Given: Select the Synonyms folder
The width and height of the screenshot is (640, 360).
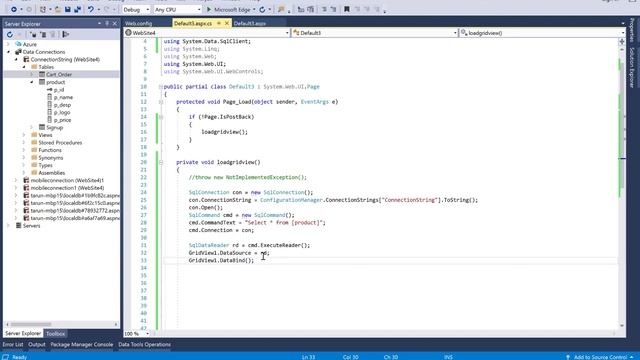Looking at the screenshot, I should tap(51, 158).
